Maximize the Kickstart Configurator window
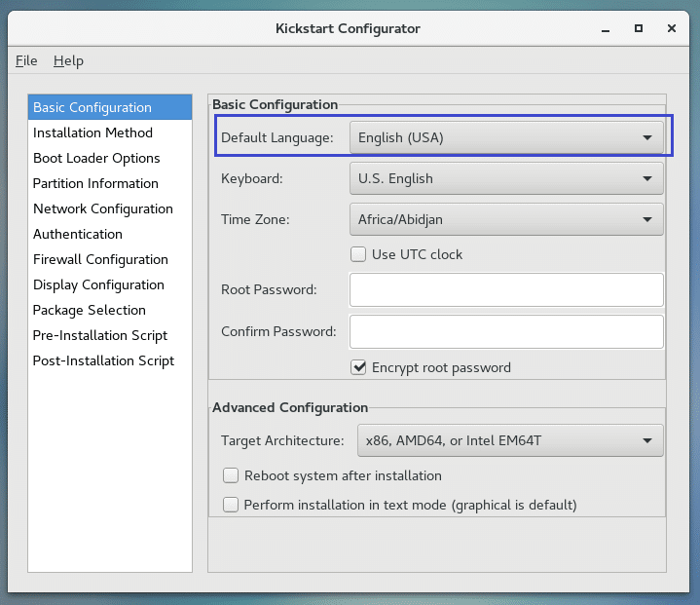 638,28
